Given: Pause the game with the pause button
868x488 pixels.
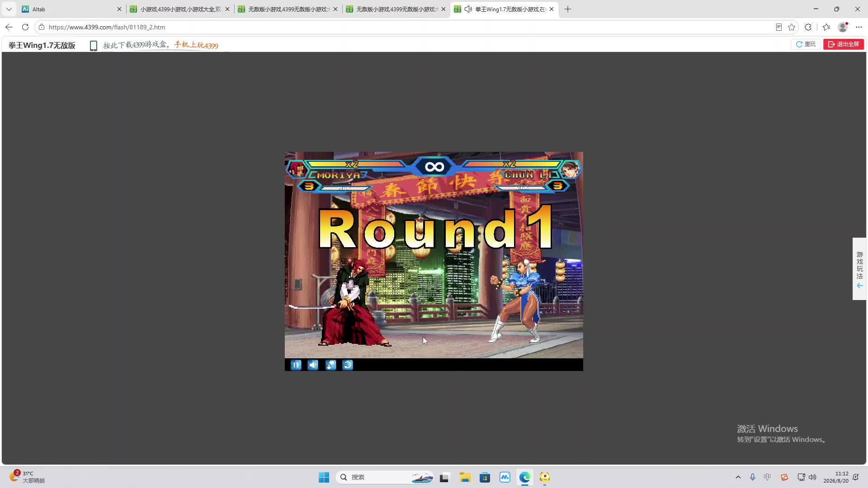Looking at the screenshot, I should coord(296,365).
